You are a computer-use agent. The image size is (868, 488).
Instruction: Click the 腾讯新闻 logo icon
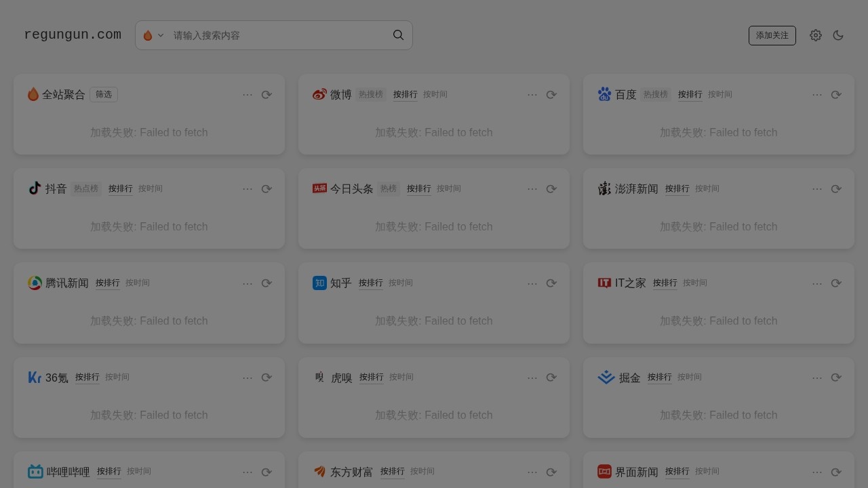(x=35, y=283)
